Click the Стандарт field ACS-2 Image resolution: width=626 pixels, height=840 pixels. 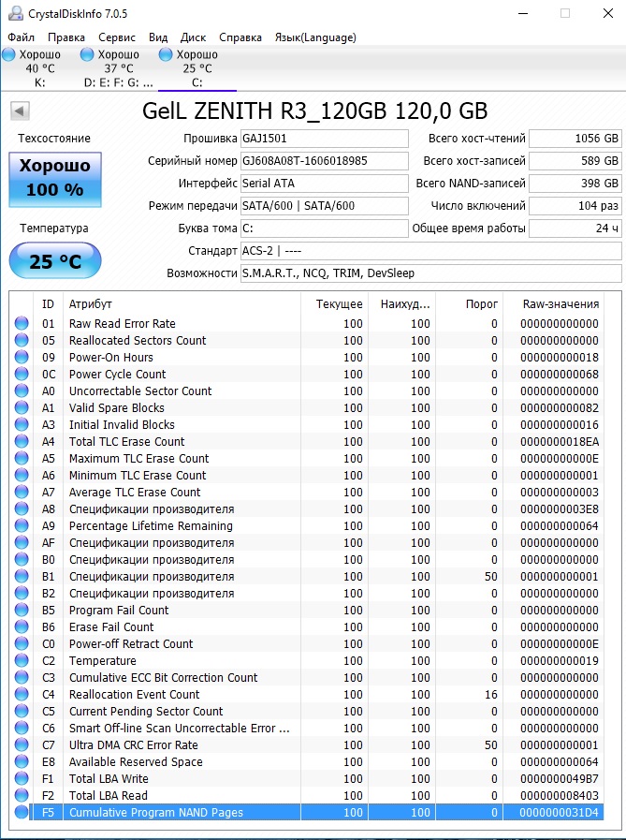[431, 251]
